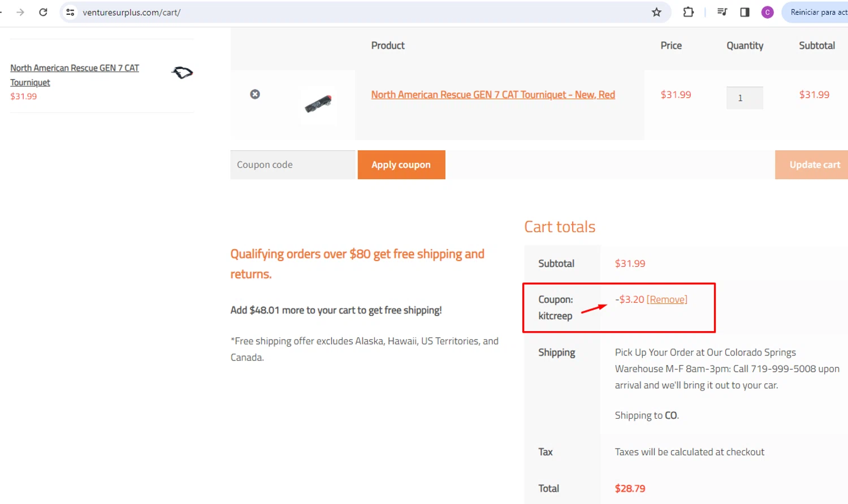Click the Colorado Springs pickup shipping description
The image size is (848, 504).
tap(727, 369)
